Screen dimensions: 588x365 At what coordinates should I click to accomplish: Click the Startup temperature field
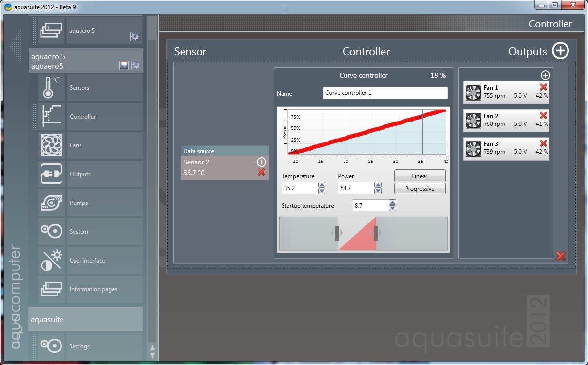371,205
